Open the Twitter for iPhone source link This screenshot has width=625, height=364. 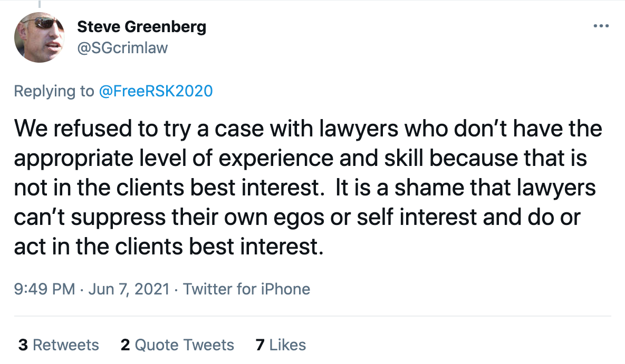(x=246, y=289)
